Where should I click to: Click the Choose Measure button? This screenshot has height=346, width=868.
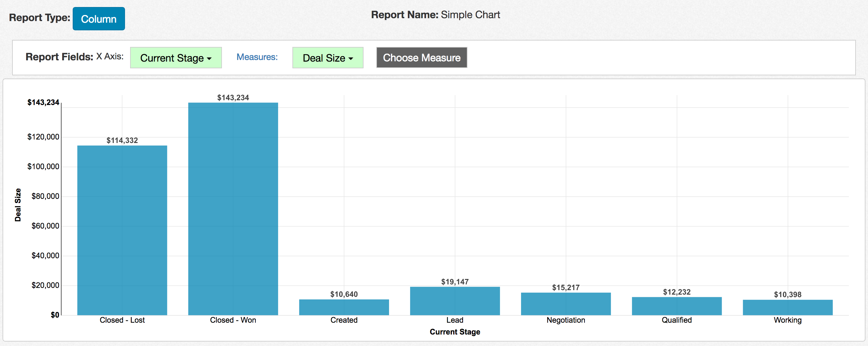[421, 58]
